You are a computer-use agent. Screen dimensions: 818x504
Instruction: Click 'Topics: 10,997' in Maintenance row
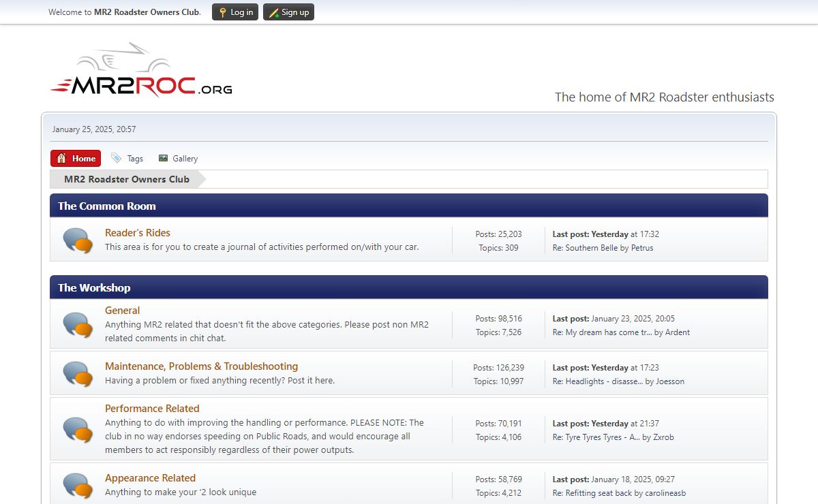(x=499, y=381)
